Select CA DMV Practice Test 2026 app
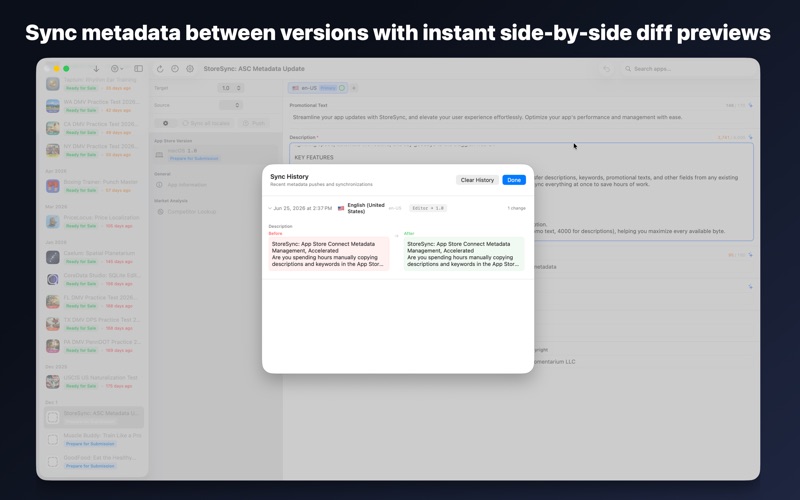Image resolution: width=800 pixels, height=500 pixels. click(94, 128)
